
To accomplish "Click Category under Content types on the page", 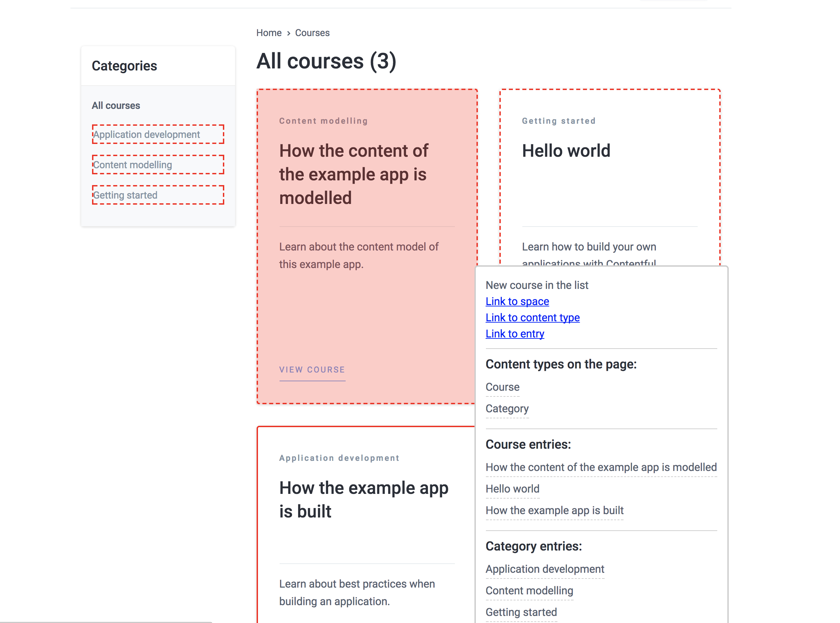I will [x=507, y=408].
